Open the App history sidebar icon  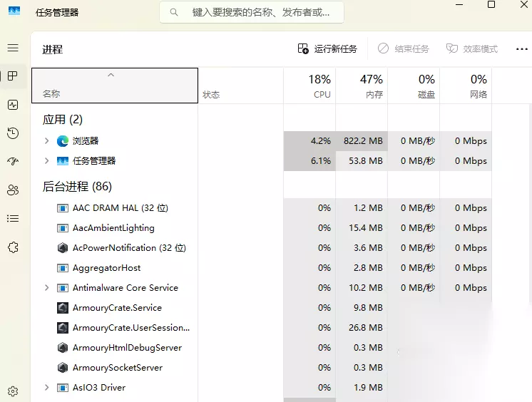point(13,133)
